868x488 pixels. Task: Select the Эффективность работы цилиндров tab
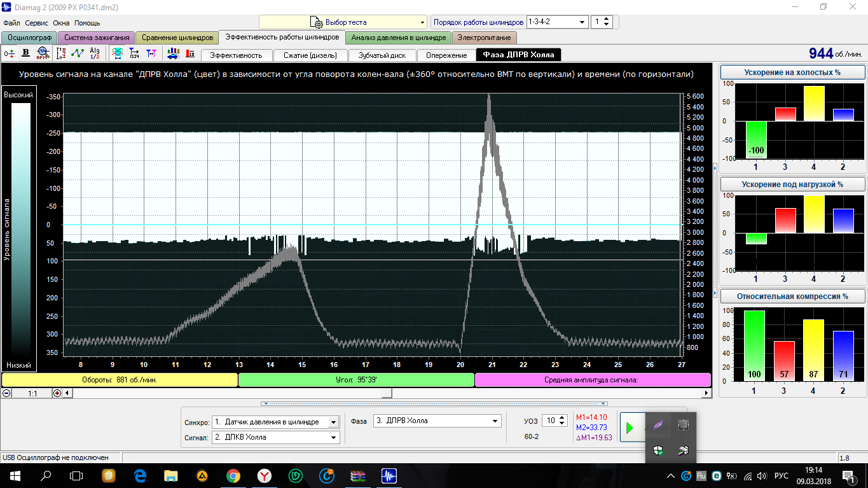click(x=282, y=37)
